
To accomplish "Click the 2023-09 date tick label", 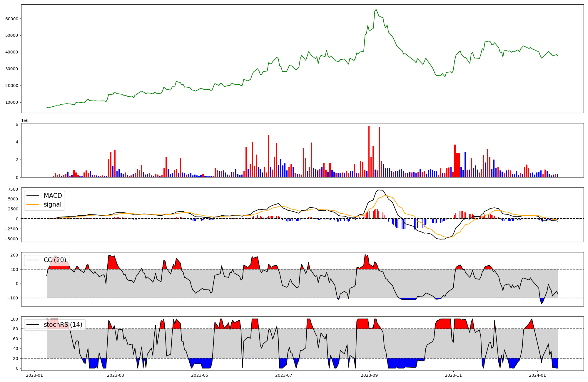I will [369, 375].
